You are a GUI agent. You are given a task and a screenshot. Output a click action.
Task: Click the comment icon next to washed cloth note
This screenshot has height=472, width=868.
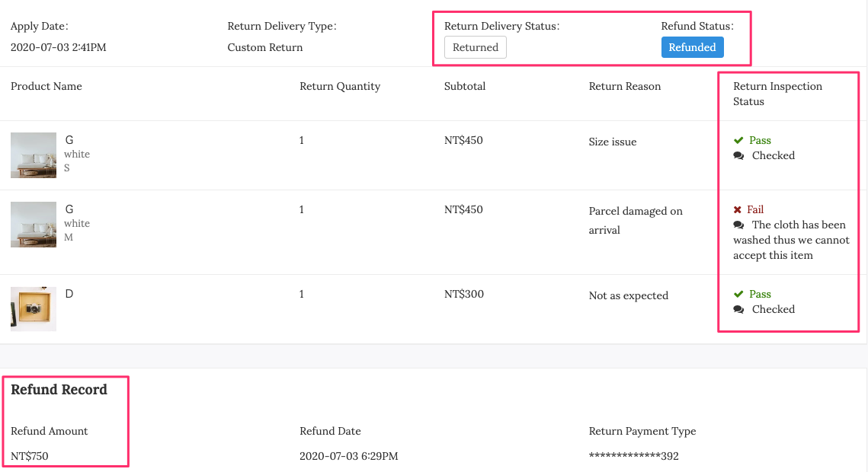tap(738, 225)
